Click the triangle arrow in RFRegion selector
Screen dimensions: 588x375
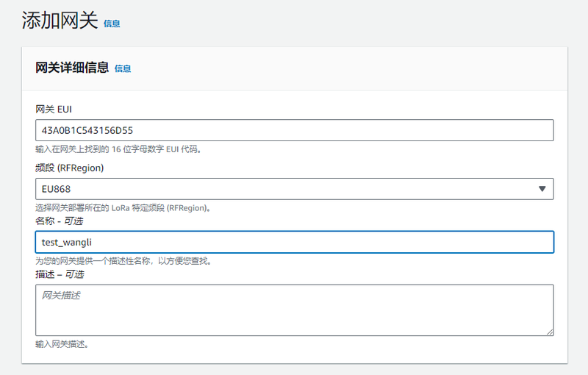click(x=542, y=189)
